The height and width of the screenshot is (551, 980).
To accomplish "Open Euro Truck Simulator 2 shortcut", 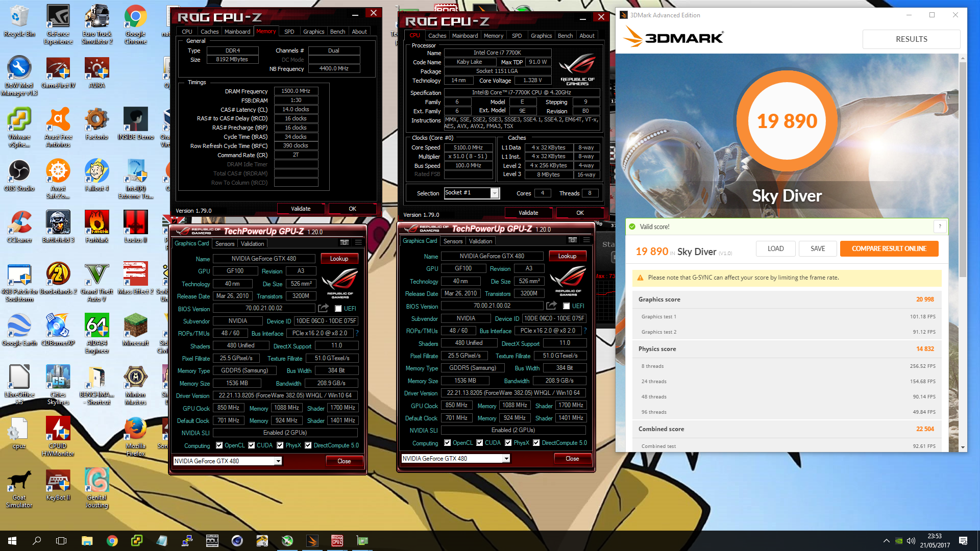I will click(x=97, y=24).
